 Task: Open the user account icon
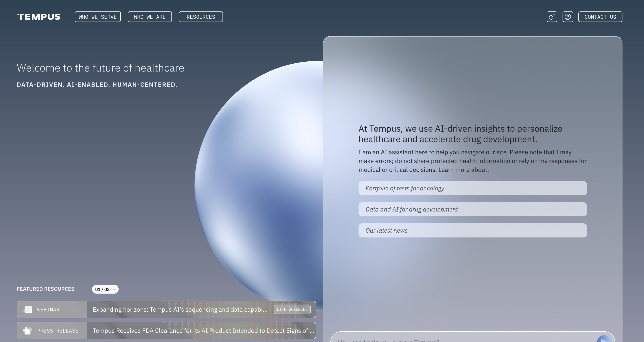pos(568,17)
